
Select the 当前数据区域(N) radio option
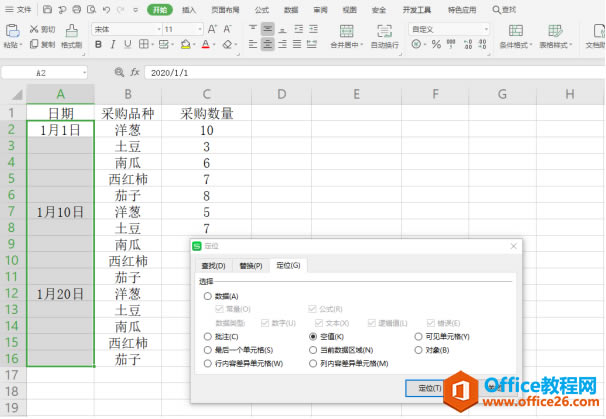click(x=313, y=350)
